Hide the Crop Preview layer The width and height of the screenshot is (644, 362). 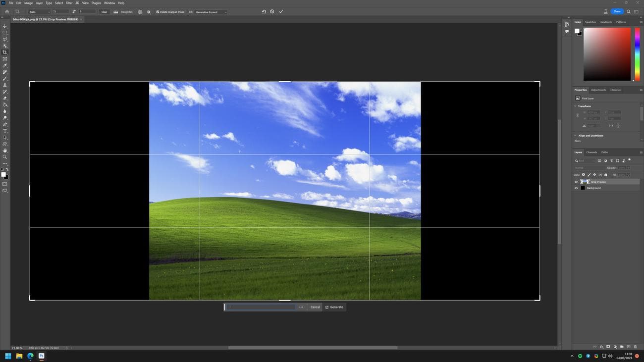(x=576, y=182)
